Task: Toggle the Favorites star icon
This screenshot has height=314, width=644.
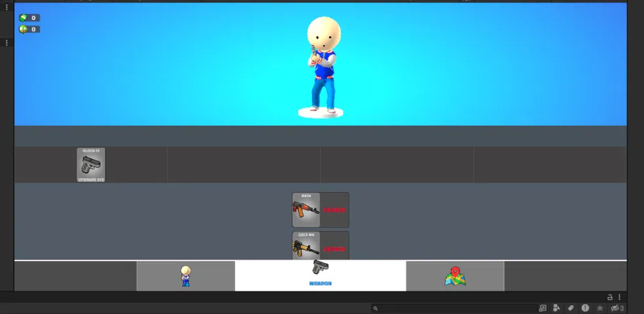Action: click(599, 308)
